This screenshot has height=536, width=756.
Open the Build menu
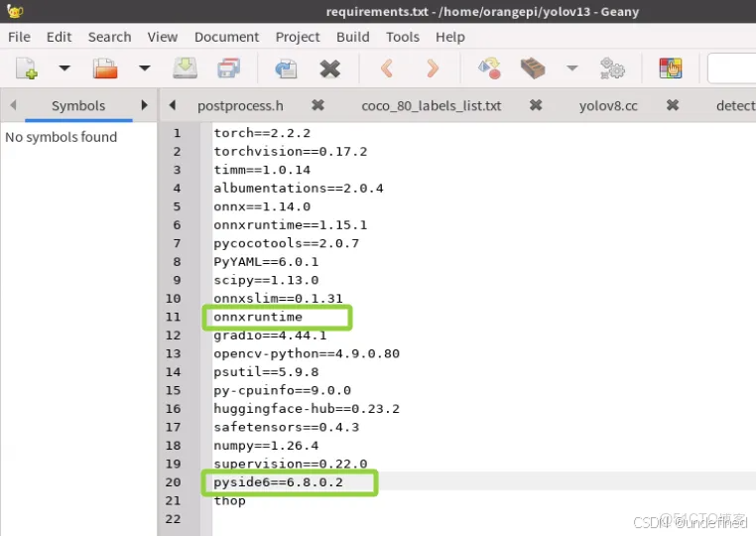pyautogui.click(x=353, y=37)
